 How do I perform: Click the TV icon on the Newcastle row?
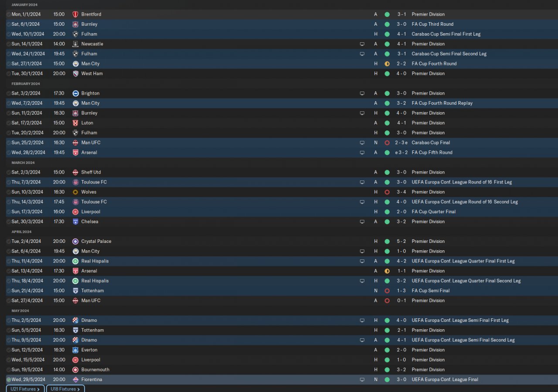[x=362, y=44]
